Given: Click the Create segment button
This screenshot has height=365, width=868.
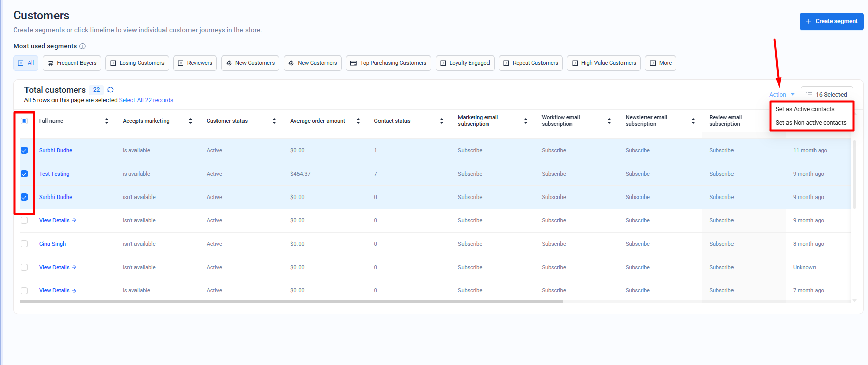Looking at the screenshot, I should pos(831,21).
